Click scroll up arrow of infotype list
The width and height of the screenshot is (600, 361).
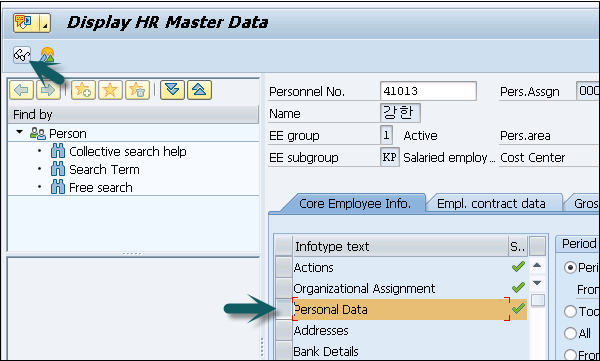pos(537,265)
